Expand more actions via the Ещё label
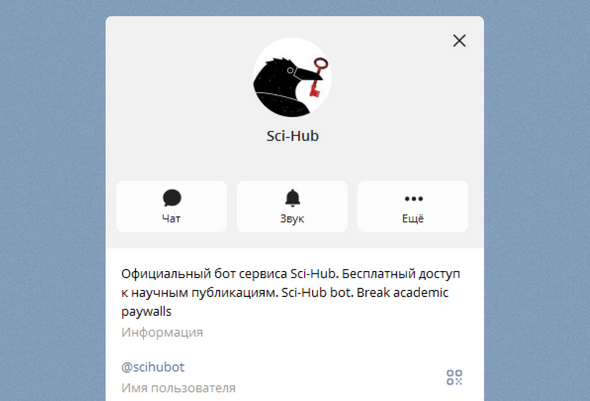Viewport: 590px width, 401px height. [413, 219]
